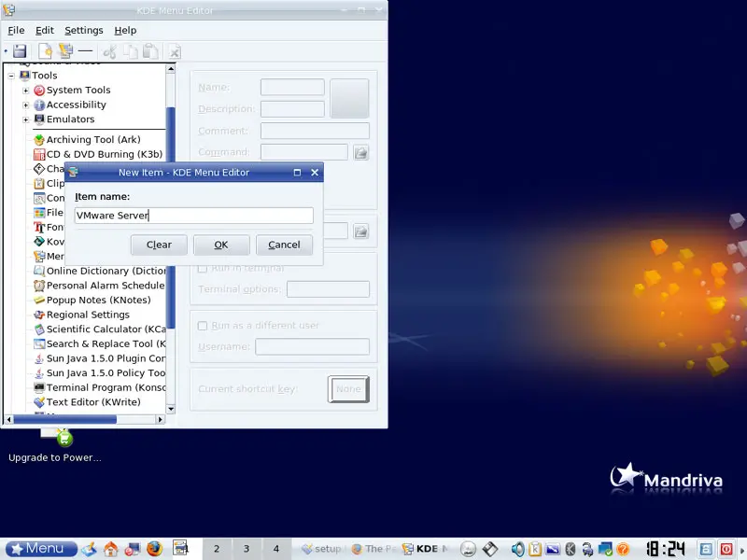The image size is (747, 560).
Task: Click the Save icon in the toolbar
Action: click(19, 51)
